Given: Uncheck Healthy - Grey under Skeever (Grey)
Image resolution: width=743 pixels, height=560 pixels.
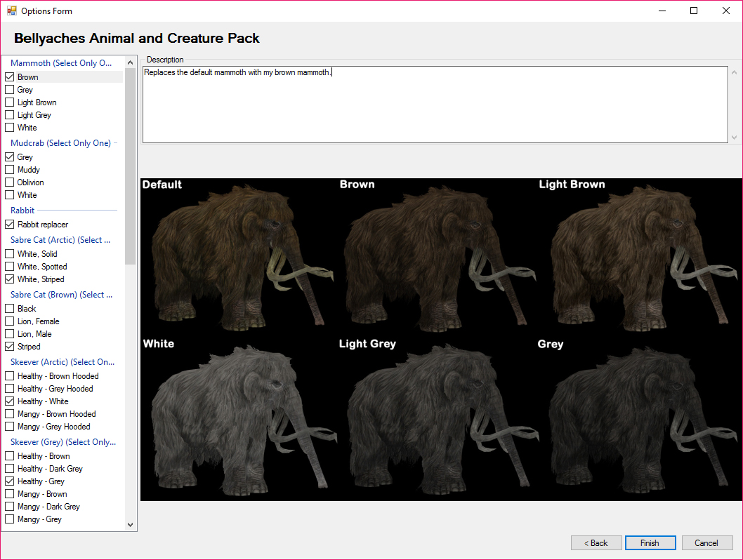Looking at the screenshot, I should point(9,481).
